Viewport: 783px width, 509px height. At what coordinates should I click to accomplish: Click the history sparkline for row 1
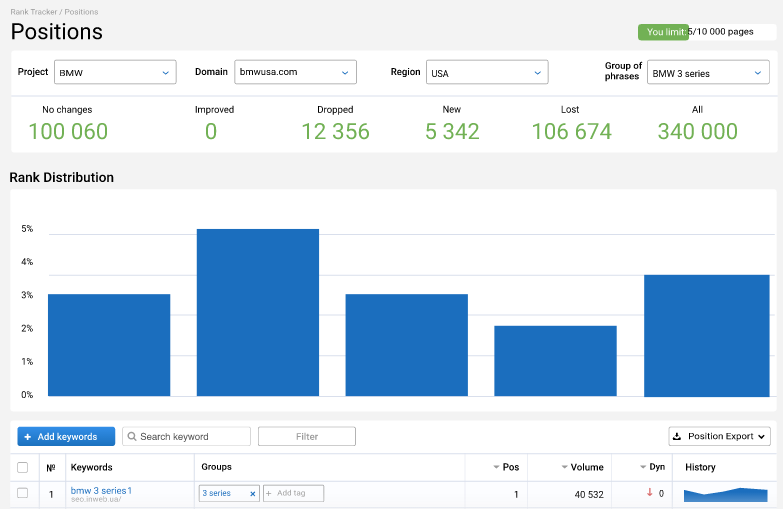[x=726, y=495]
